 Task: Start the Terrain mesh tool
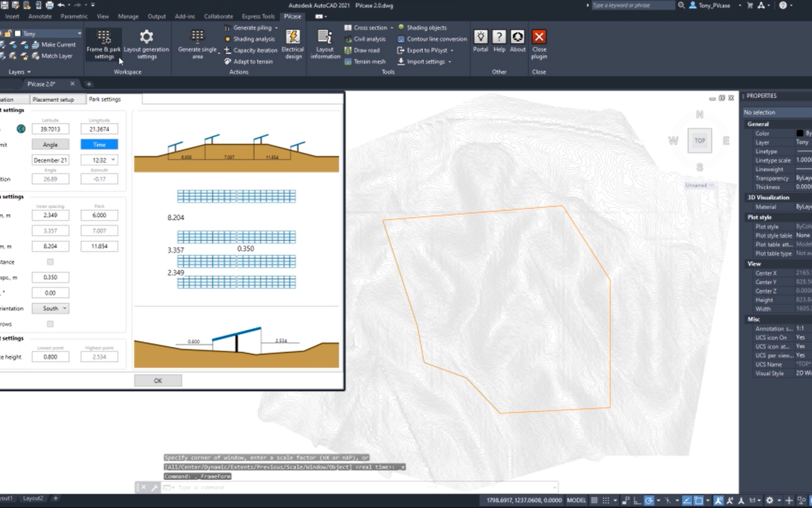coord(366,61)
